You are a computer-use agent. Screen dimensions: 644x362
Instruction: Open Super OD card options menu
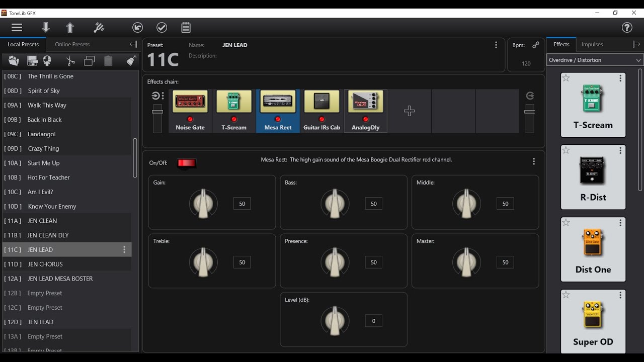[620, 296]
